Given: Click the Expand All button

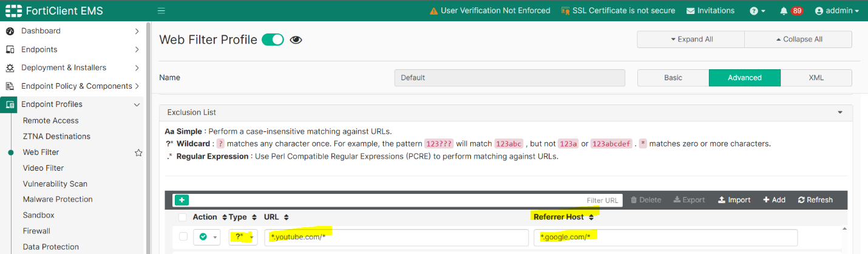Looking at the screenshot, I should (691, 39).
